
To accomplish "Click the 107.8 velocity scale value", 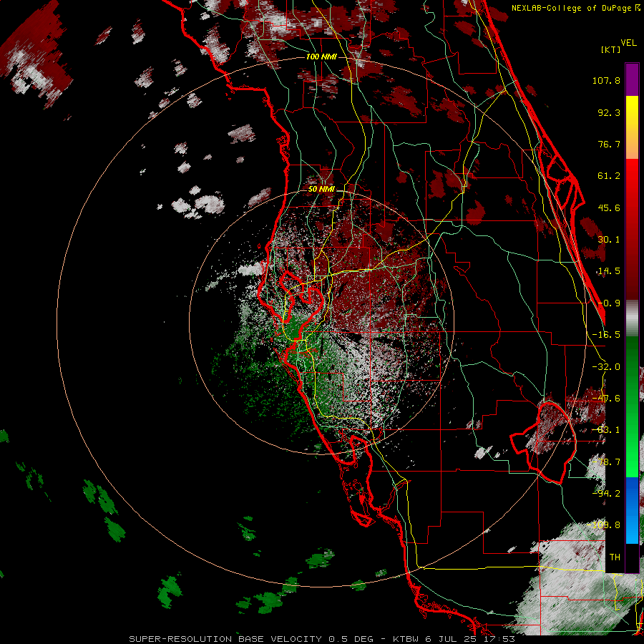I will pos(606,80).
